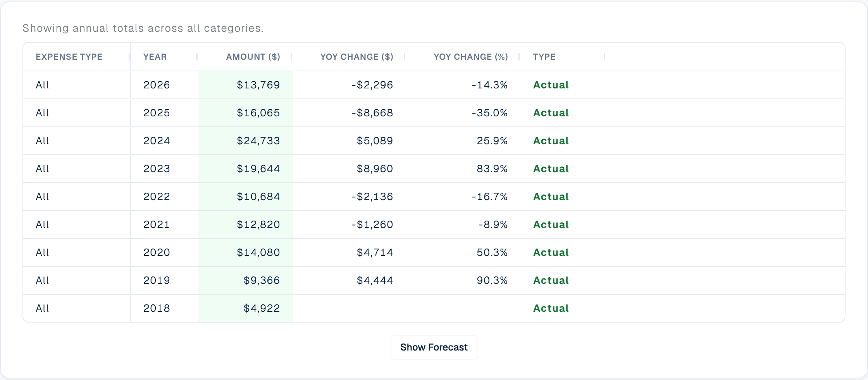Select the $8,960 YoY change value
Image resolution: width=868 pixels, height=380 pixels.
pos(375,169)
